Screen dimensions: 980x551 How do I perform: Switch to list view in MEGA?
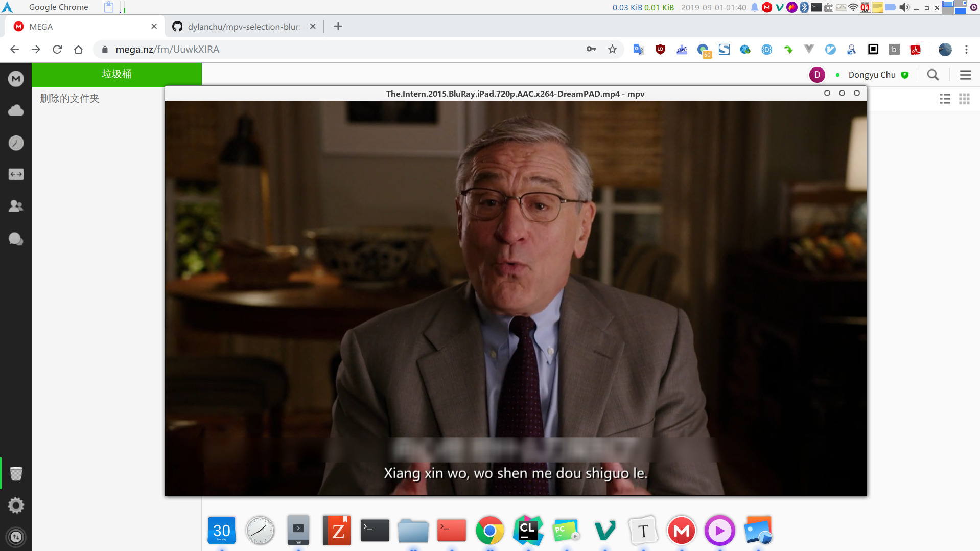[945, 99]
